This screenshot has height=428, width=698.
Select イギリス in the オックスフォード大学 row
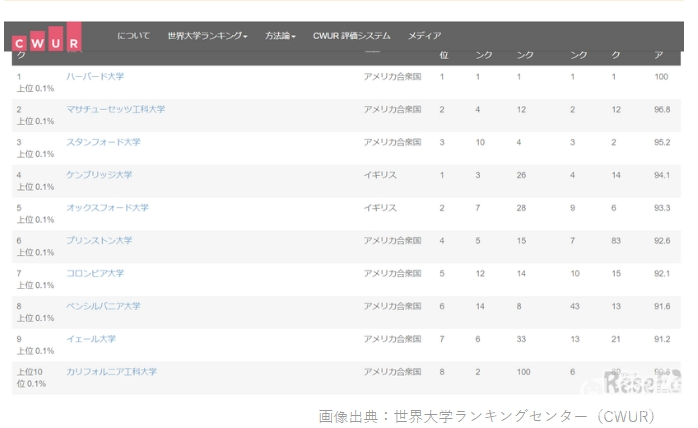(x=380, y=208)
